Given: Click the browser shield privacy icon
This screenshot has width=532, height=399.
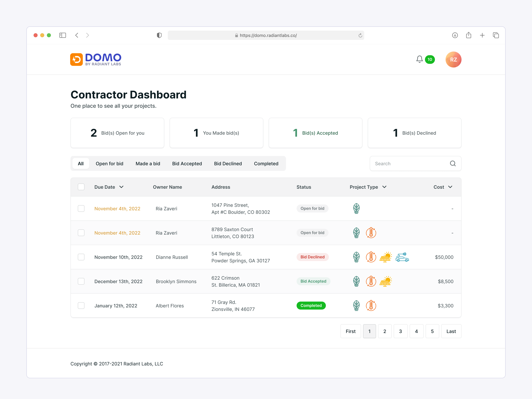Looking at the screenshot, I should coord(159,35).
